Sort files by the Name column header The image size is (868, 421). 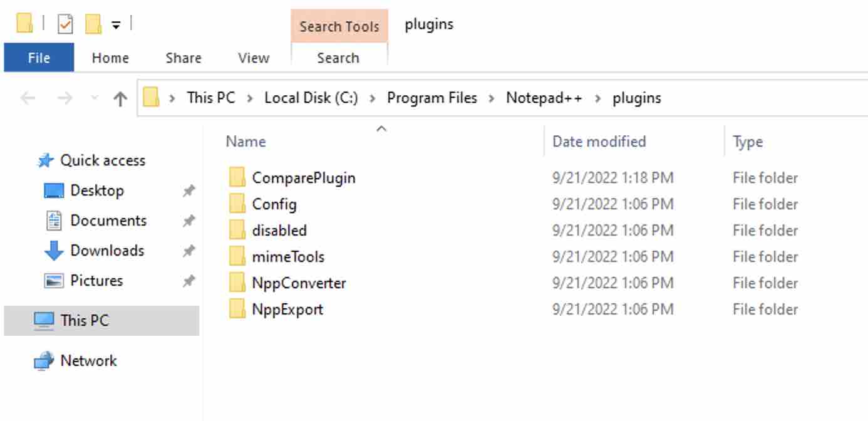[x=245, y=141]
